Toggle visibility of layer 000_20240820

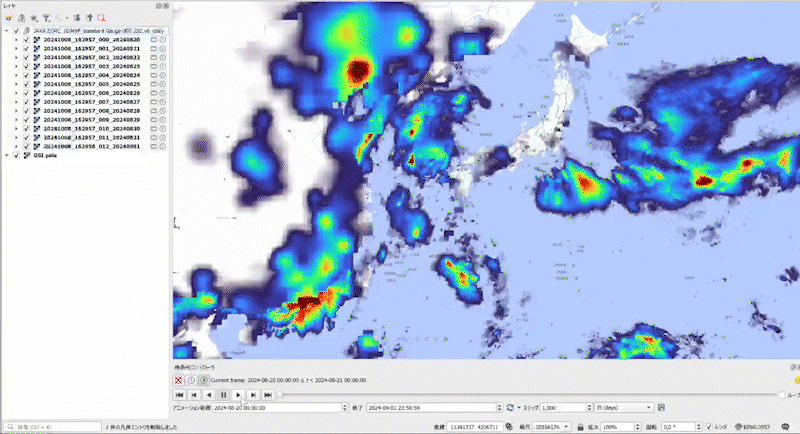point(27,40)
